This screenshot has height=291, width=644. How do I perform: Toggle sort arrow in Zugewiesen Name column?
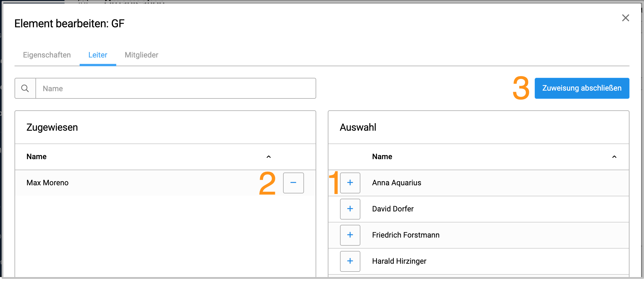pos(269,157)
